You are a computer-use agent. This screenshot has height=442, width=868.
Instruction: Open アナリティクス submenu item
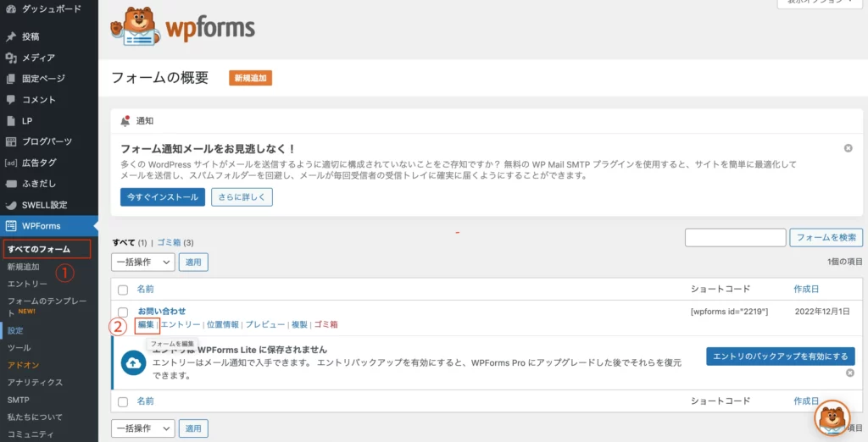click(35, 382)
